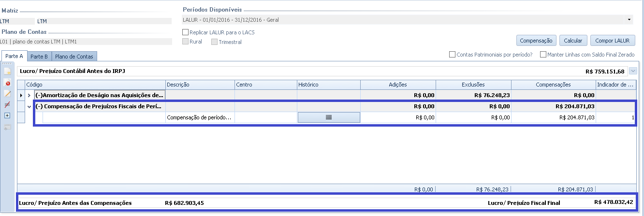644x216 pixels.
Task: Click the Exclusões column header
Action: pos(473,85)
